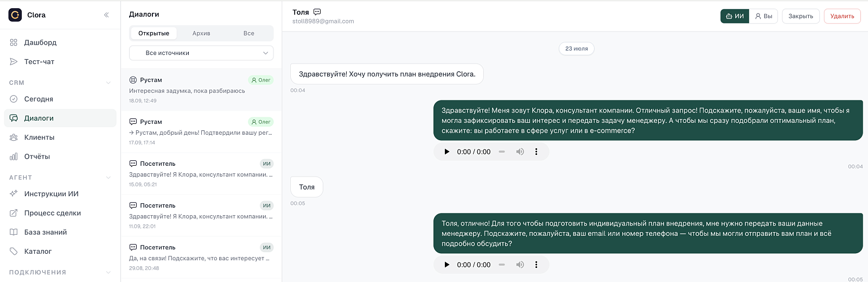Open Посетитель dialog dated 11.09, 22:01
Screen dimensions: 868x282
pos(201,215)
